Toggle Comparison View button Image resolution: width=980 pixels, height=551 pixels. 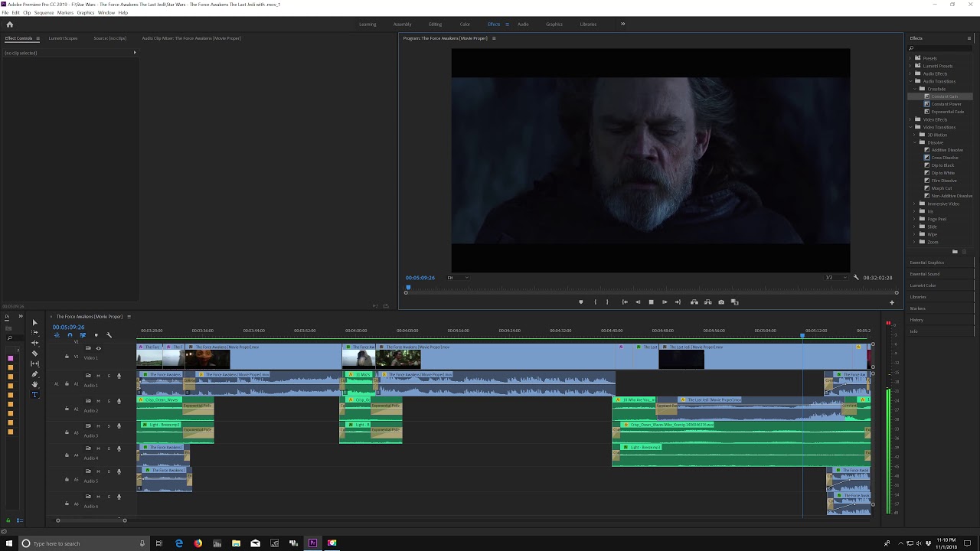[734, 302]
